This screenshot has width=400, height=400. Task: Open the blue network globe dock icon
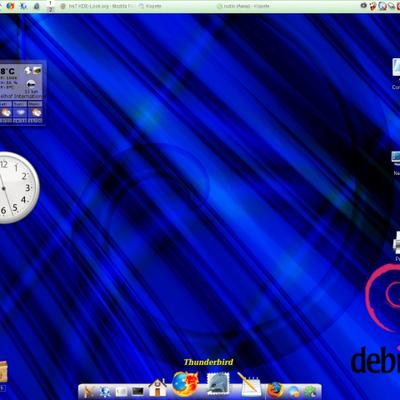[x=105, y=391]
